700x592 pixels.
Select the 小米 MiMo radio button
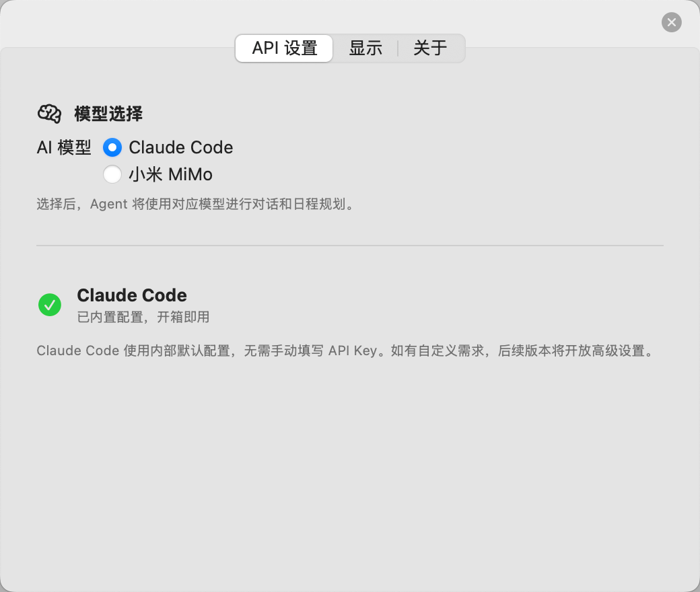point(112,174)
